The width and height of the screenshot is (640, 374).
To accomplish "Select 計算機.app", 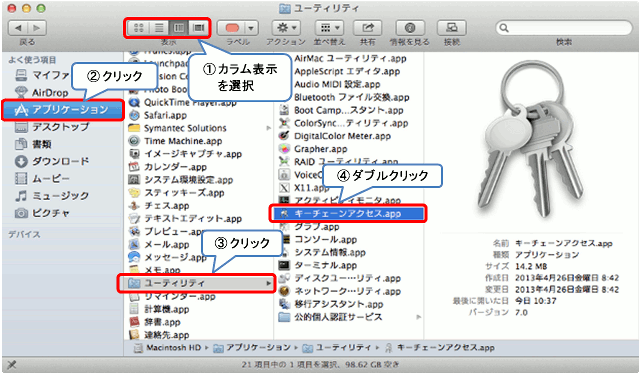I will 159,309.
